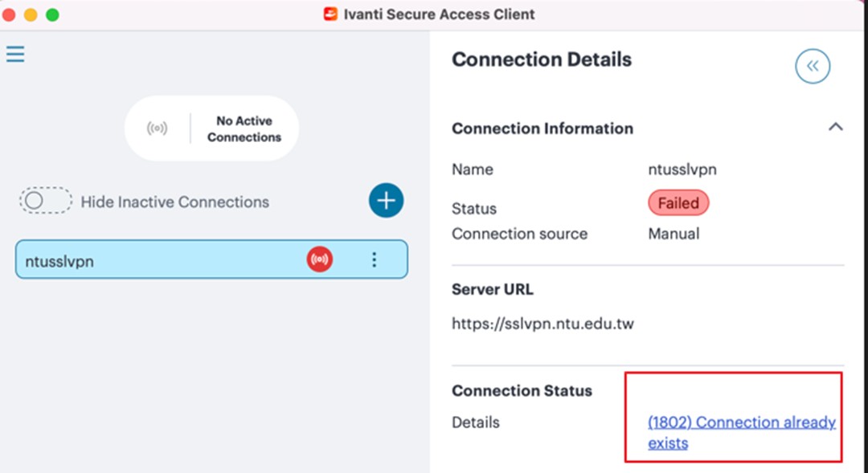Select the ntusslvpn connection row
Viewport: 868px width, 473px height.
161,260
